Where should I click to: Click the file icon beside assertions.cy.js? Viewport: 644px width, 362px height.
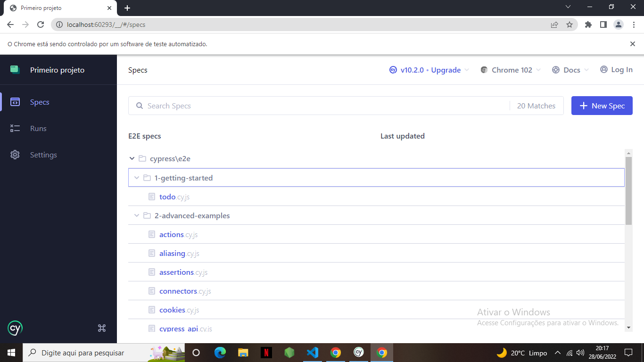point(152,272)
